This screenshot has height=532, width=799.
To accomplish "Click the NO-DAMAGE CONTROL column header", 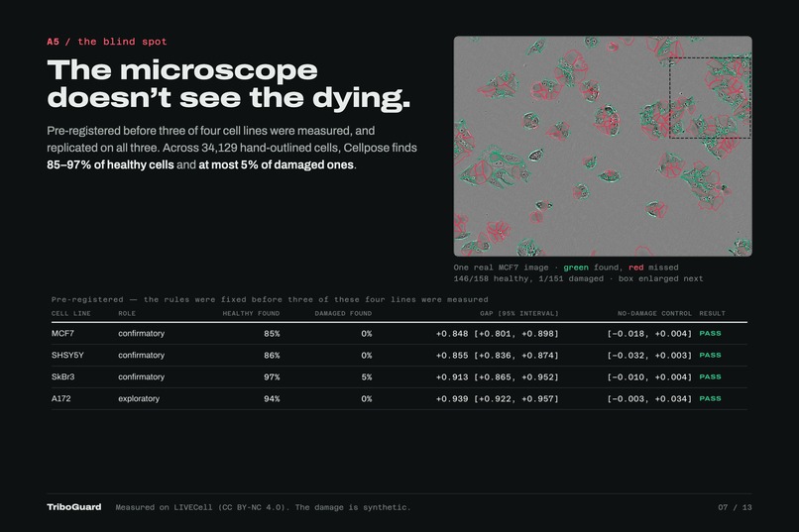I will pos(655,314).
